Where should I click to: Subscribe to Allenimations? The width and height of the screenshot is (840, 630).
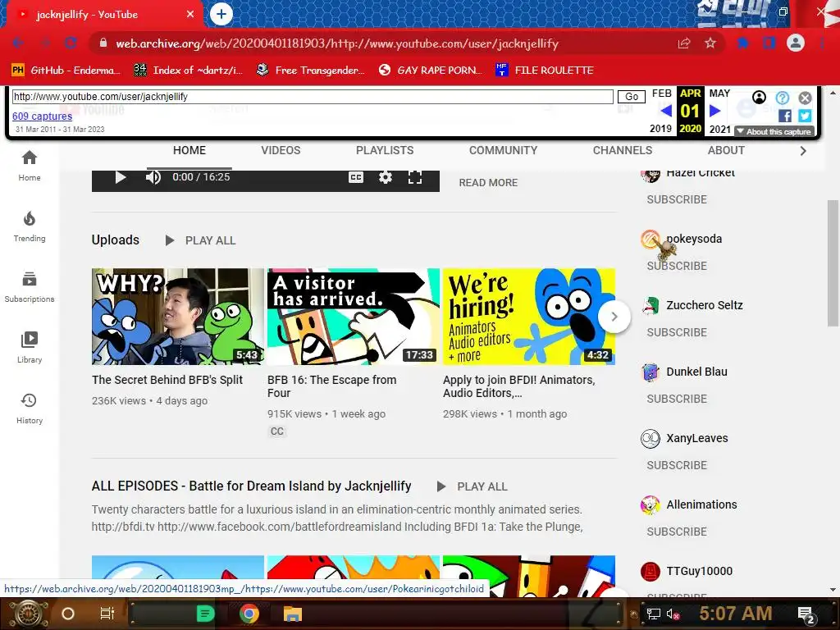pos(677,532)
